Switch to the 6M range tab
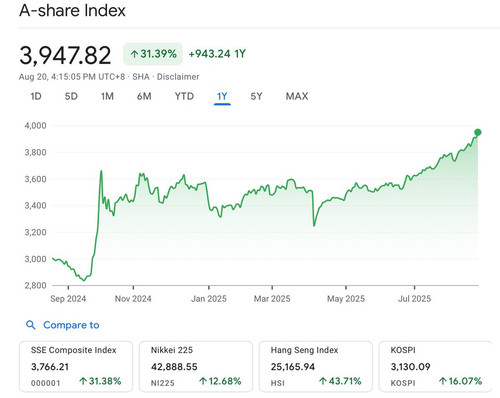Screen dimensions: 500x398 pyautogui.click(x=144, y=96)
